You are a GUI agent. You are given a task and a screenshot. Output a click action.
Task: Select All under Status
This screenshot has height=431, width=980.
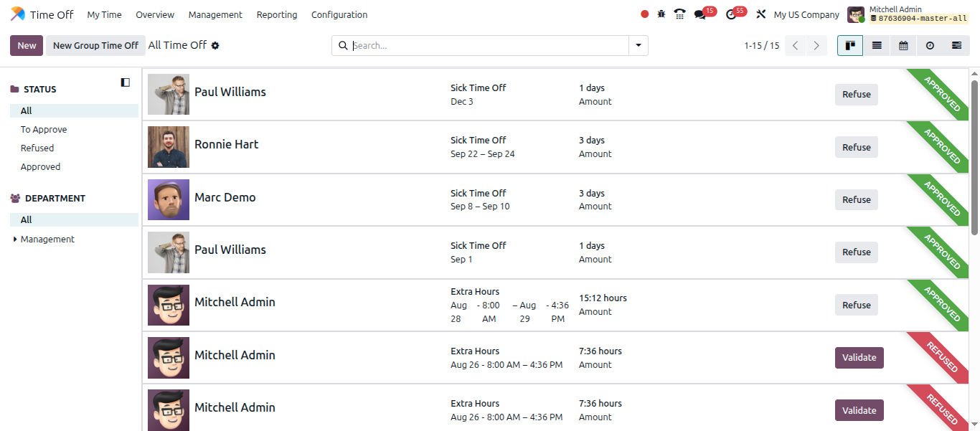(74, 111)
